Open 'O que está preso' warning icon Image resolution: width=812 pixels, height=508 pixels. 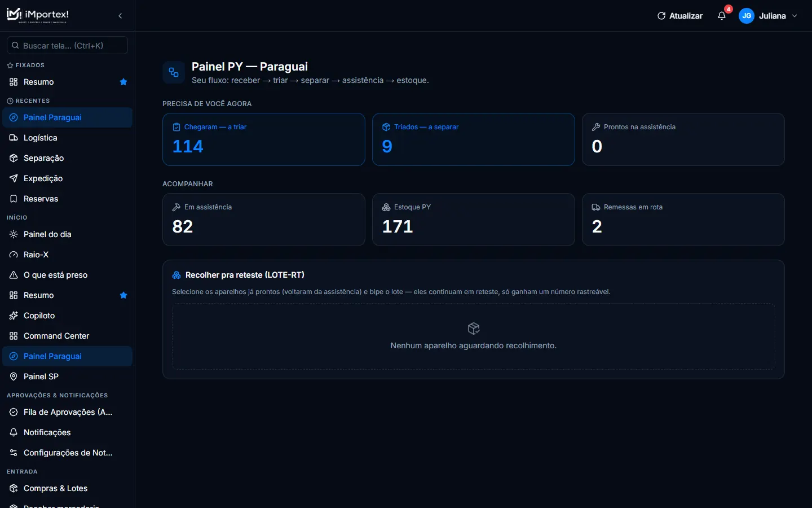tap(14, 275)
